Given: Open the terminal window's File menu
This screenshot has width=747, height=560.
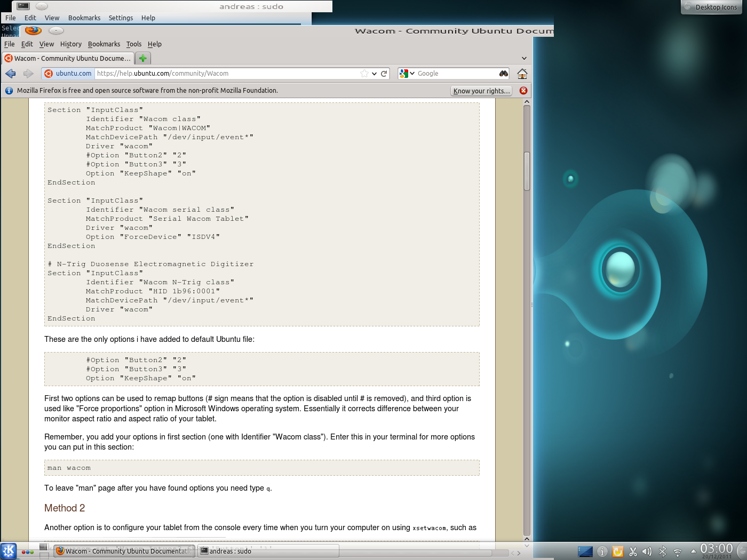Looking at the screenshot, I should 11,18.
